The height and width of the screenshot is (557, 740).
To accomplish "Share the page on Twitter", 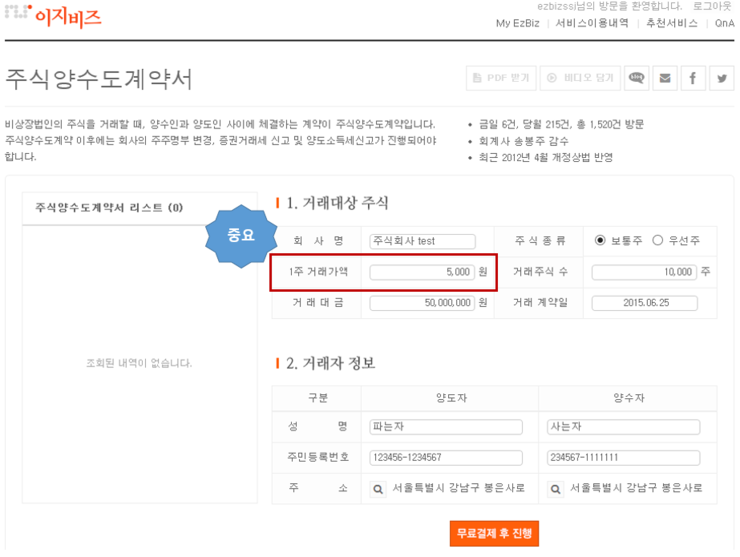I will (x=722, y=78).
